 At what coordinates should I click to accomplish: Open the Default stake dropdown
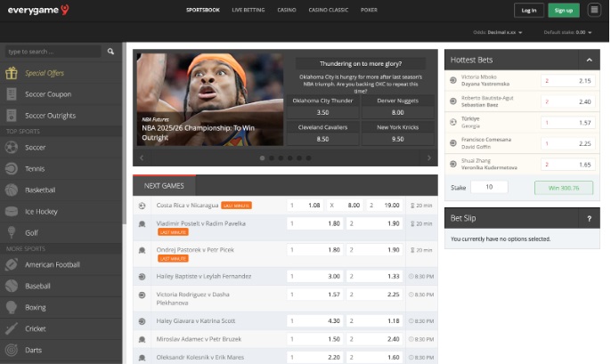pyautogui.click(x=584, y=32)
